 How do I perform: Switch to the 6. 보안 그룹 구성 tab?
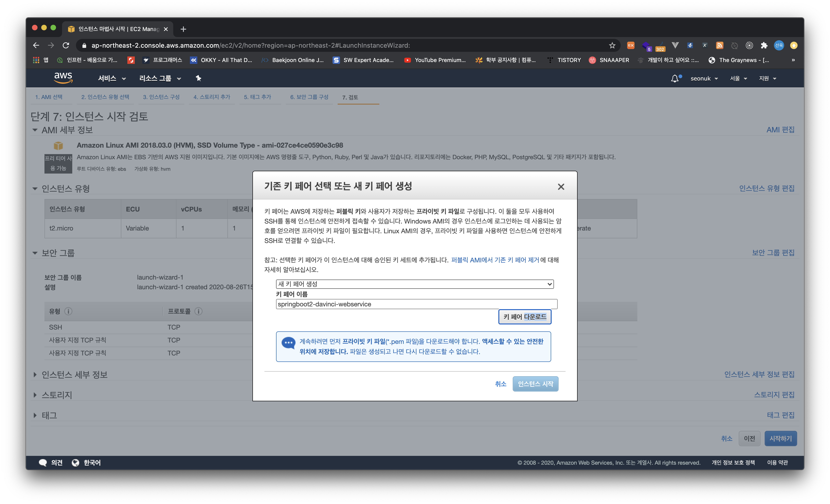point(309,97)
